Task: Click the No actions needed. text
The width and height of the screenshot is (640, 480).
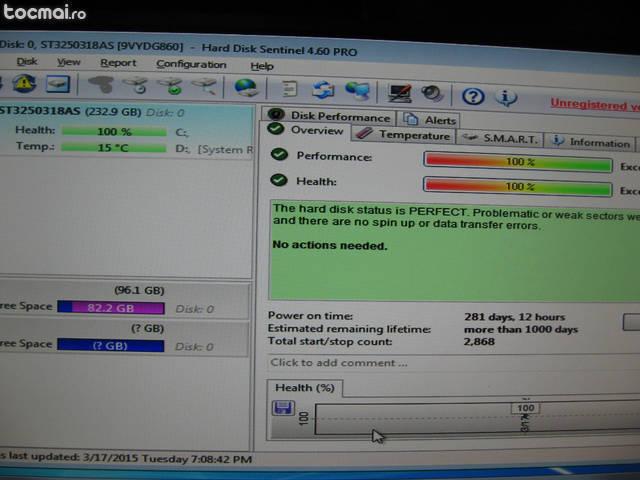Action: tap(330, 245)
